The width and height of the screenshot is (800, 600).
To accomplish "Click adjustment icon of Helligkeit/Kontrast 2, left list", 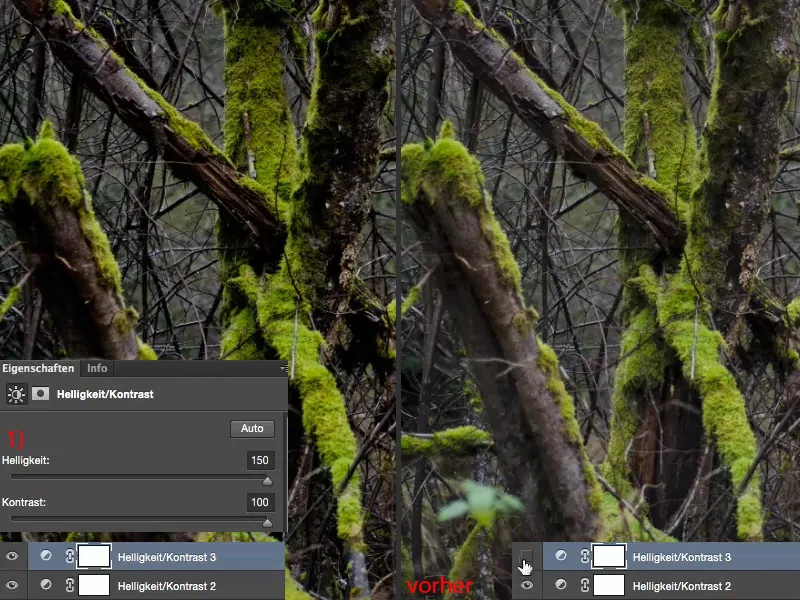I will (46, 584).
